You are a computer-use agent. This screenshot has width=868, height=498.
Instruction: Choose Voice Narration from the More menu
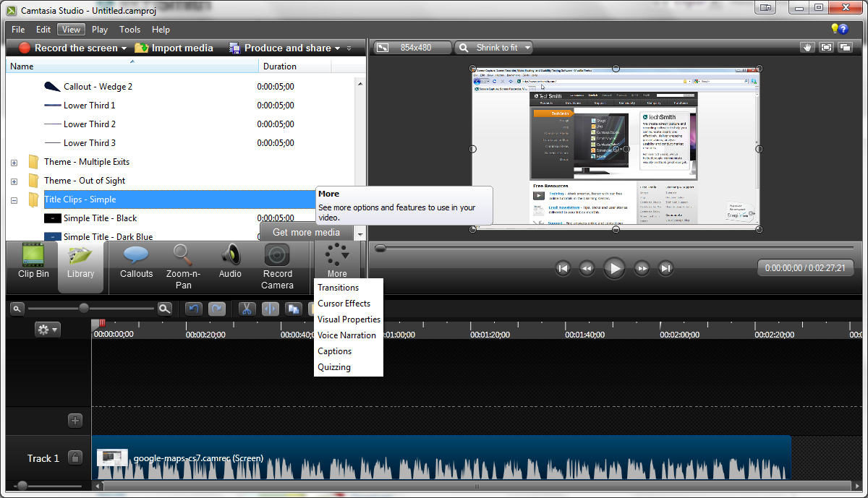[x=348, y=335]
